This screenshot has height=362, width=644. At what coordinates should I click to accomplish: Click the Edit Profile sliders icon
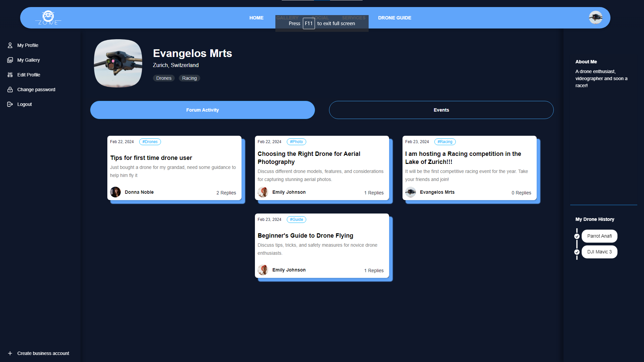pyautogui.click(x=10, y=75)
